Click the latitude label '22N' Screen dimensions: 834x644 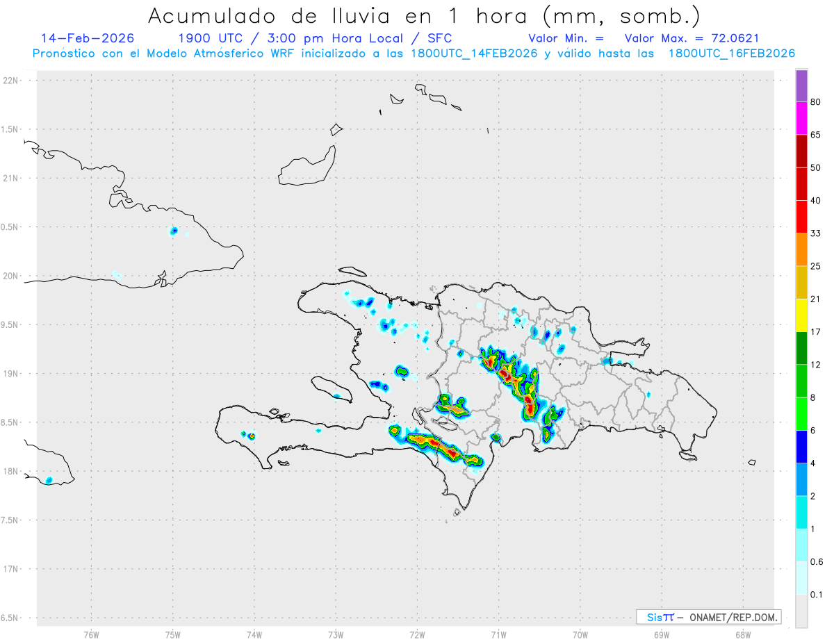coord(11,81)
